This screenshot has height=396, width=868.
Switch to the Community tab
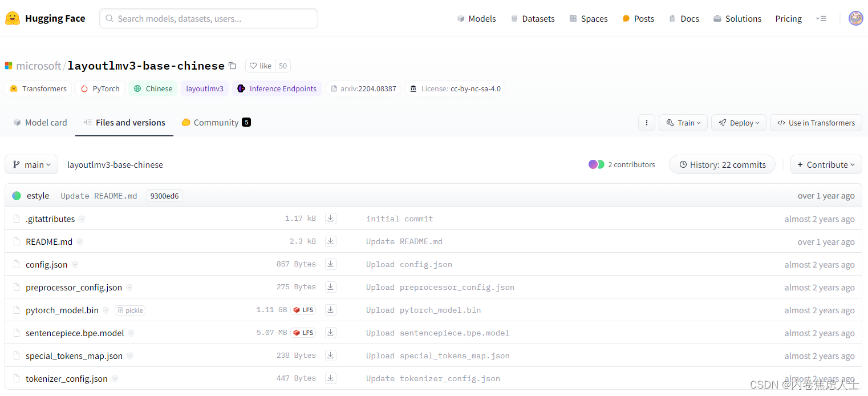[216, 123]
